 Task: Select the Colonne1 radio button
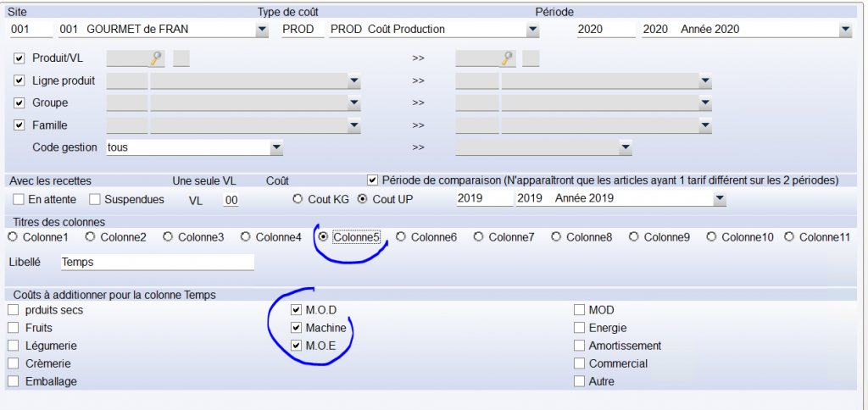tap(12, 237)
